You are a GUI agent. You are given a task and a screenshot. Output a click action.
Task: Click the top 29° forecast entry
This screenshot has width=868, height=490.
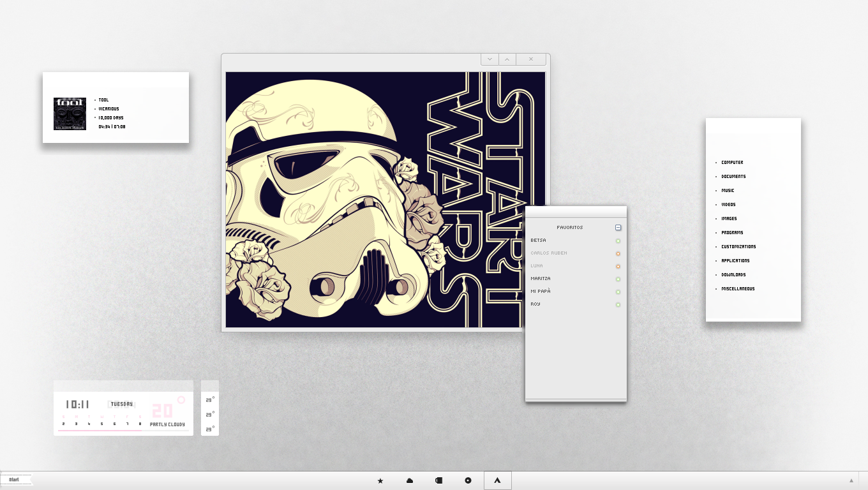pos(209,400)
